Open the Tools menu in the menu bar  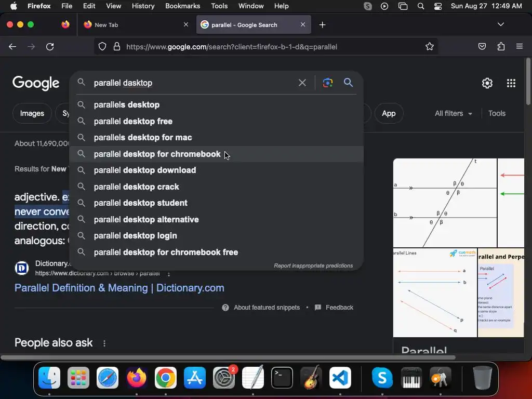pyautogui.click(x=219, y=6)
